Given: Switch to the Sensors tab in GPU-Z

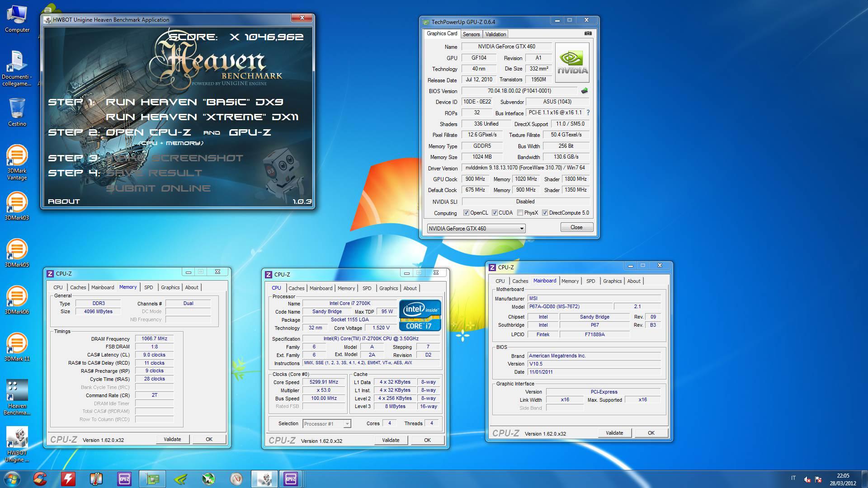Looking at the screenshot, I should 471,34.
